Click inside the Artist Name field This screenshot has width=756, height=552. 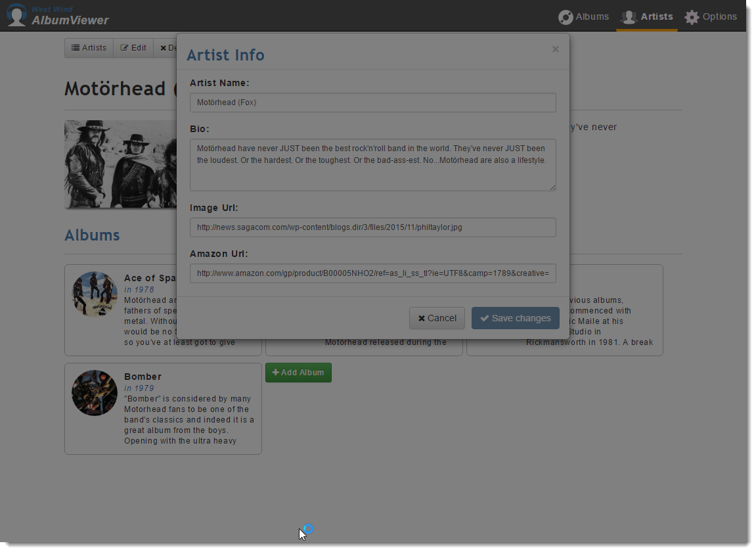373,103
